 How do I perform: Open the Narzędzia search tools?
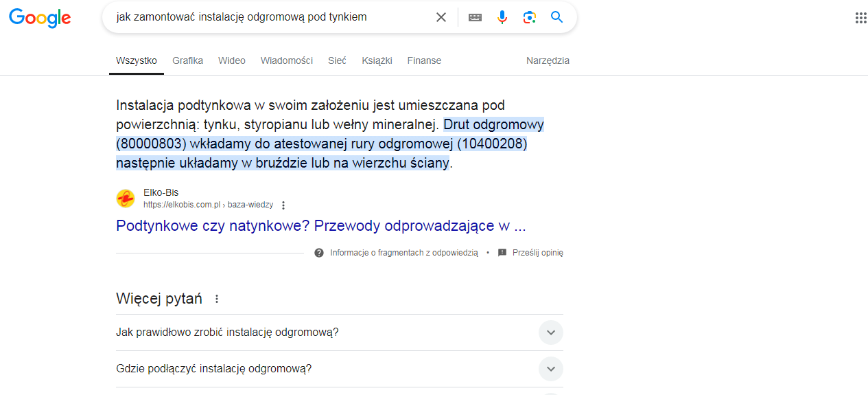(x=548, y=60)
